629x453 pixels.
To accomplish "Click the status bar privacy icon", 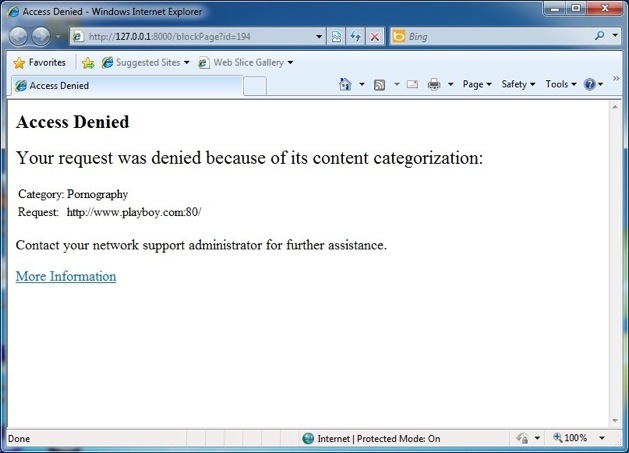I will (523, 439).
